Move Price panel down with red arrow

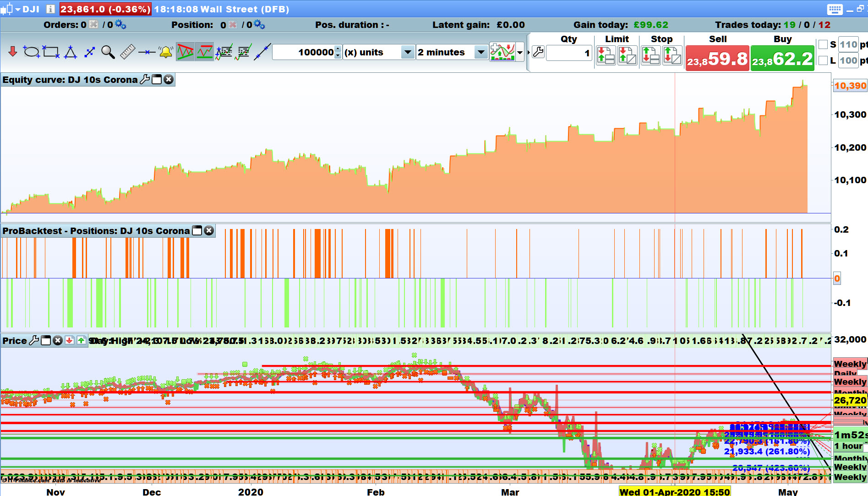coord(70,340)
